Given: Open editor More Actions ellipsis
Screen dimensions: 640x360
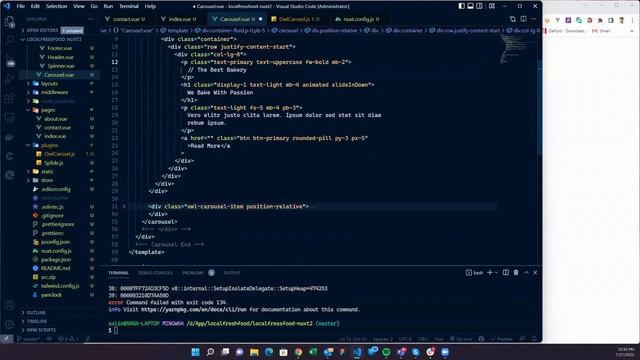Looking at the screenshot, I should pos(533,19).
